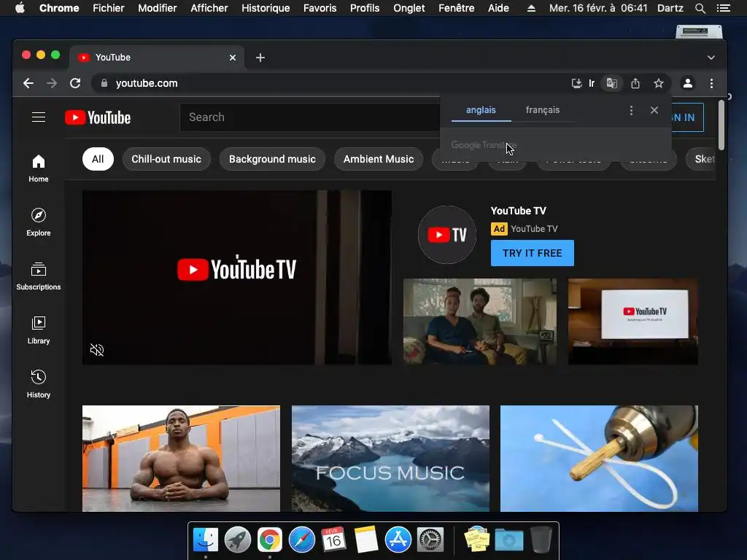Open the Historique menu
The width and height of the screenshot is (747, 560).
[x=266, y=8]
